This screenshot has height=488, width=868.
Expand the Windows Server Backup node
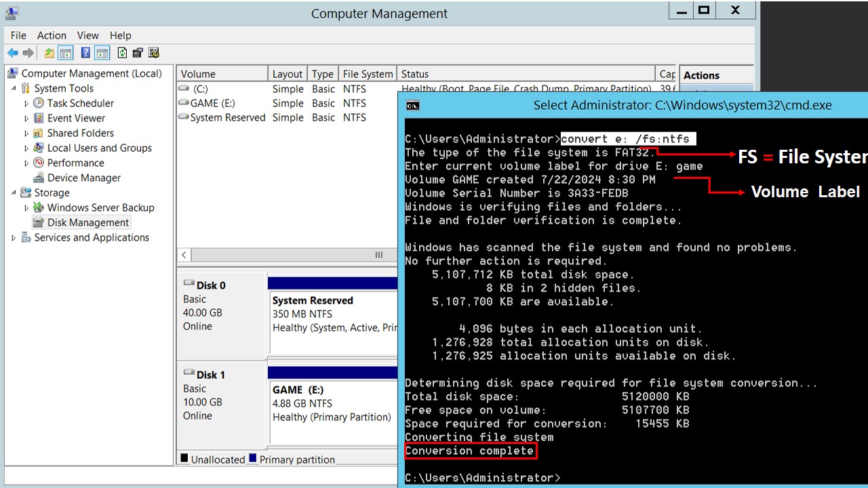(x=26, y=208)
